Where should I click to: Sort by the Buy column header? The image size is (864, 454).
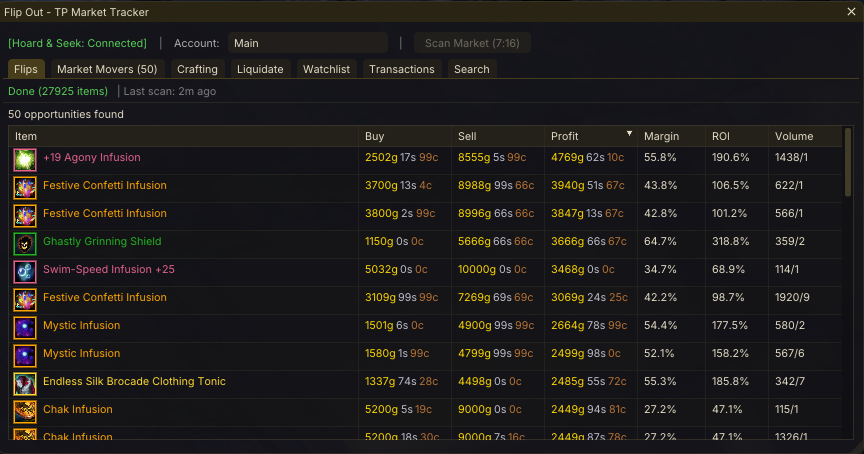(x=405, y=136)
